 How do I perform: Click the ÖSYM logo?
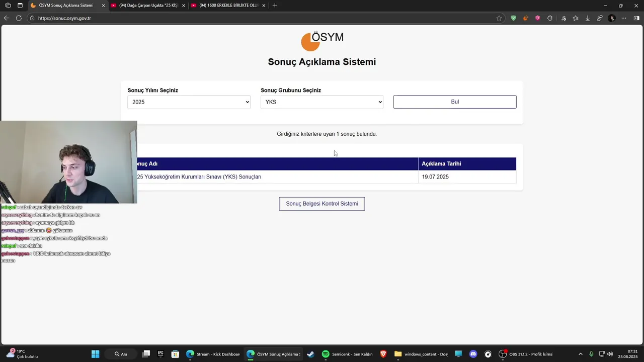click(322, 41)
